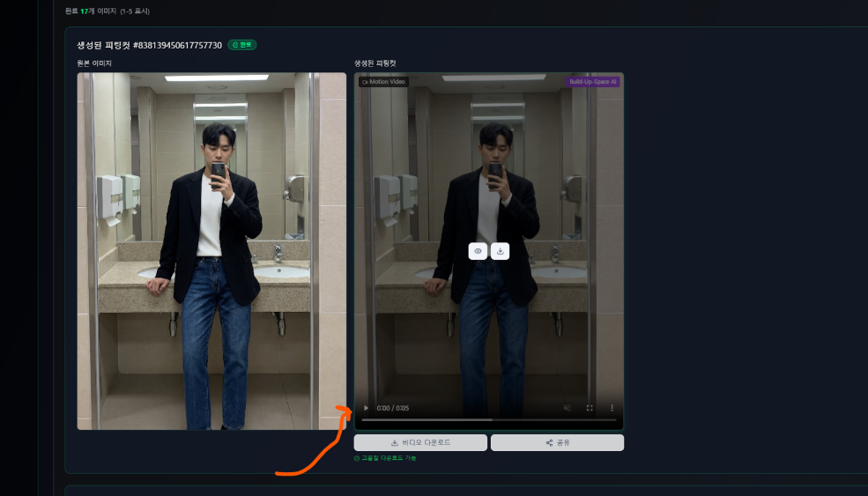Click the 0:00 / 0:05 time display
This screenshot has height=496, width=868.
click(x=392, y=408)
